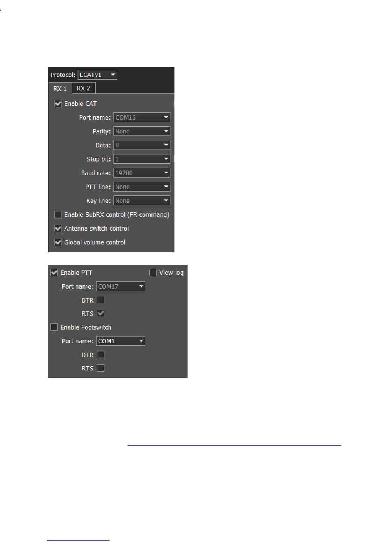Uncheck the Enable PTT checkbox
392x555 pixels.
[x=54, y=273]
